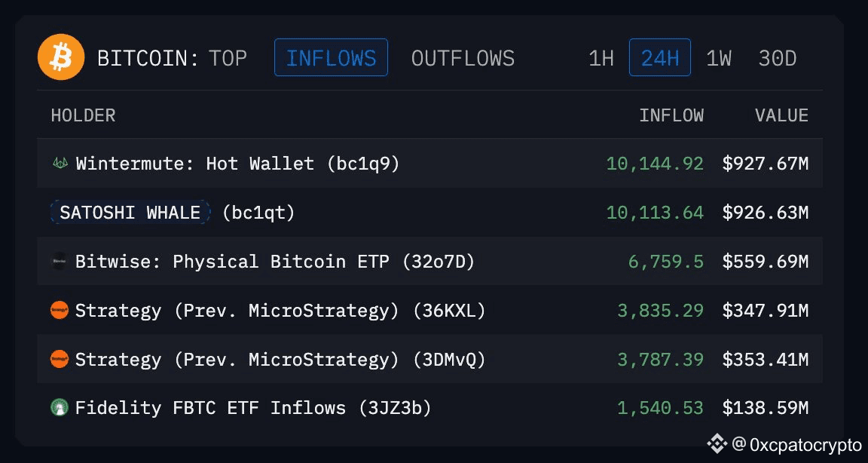Open the SATOSHI WHALE label tag
Image resolution: width=868 pixels, height=463 pixels.
(x=130, y=212)
